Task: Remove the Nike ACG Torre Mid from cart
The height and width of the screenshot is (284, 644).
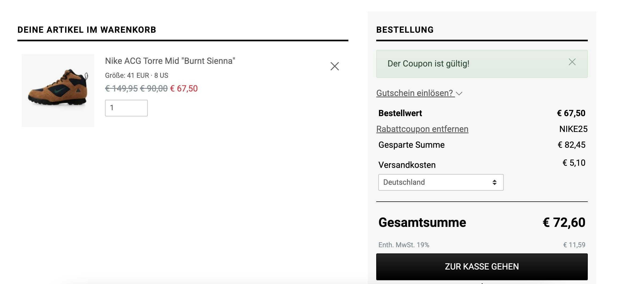Action: click(334, 66)
